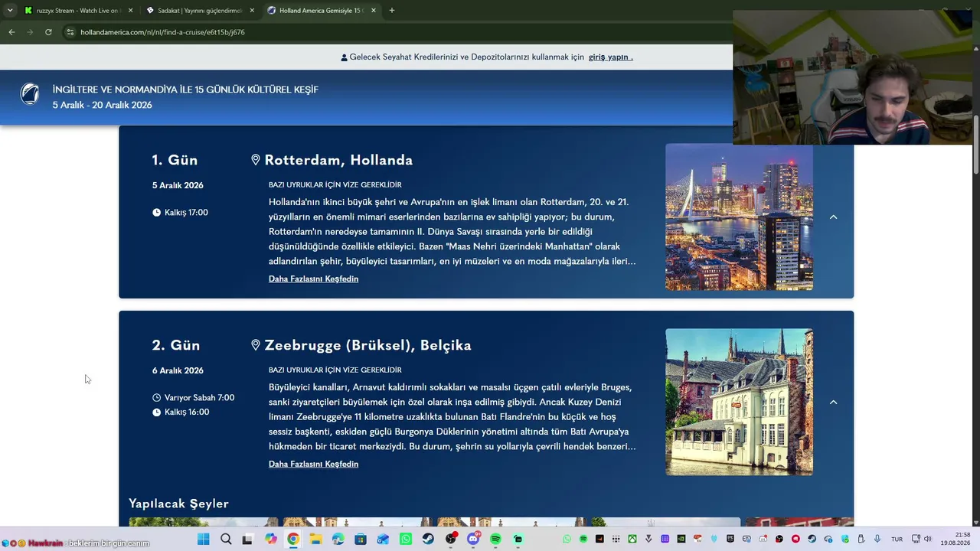
Task: Close the Sadakat tab
Action: (x=252, y=11)
